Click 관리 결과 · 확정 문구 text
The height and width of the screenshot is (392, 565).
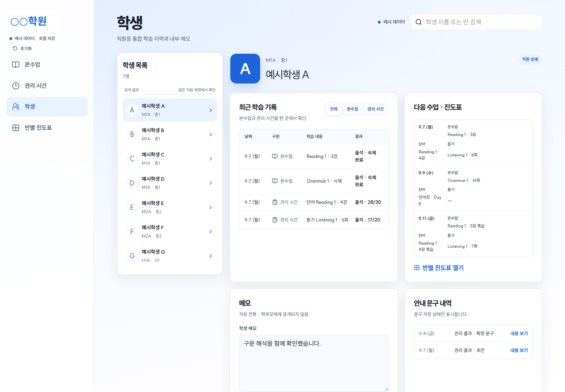coord(474,334)
